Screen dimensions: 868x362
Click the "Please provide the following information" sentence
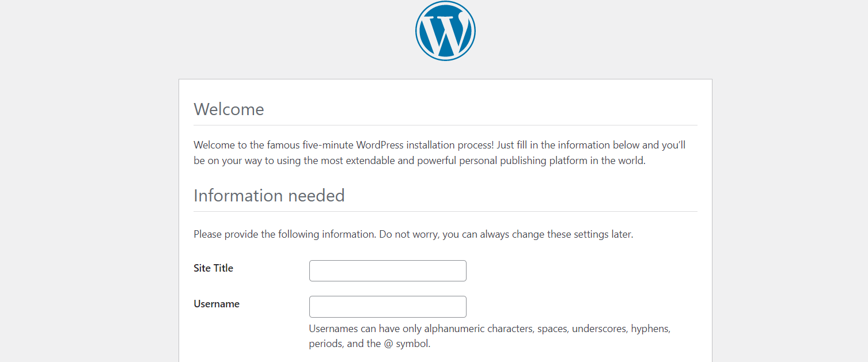pyautogui.click(x=285, y=234)
